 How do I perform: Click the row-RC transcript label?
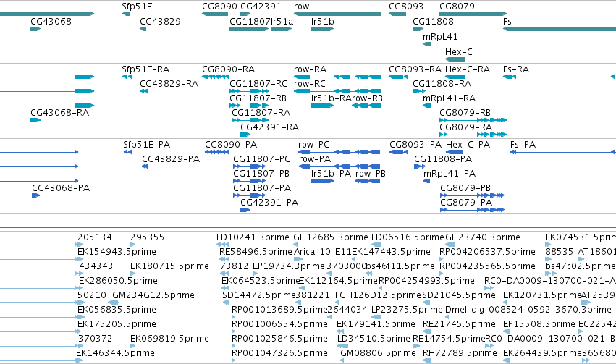tap(310, 84)
